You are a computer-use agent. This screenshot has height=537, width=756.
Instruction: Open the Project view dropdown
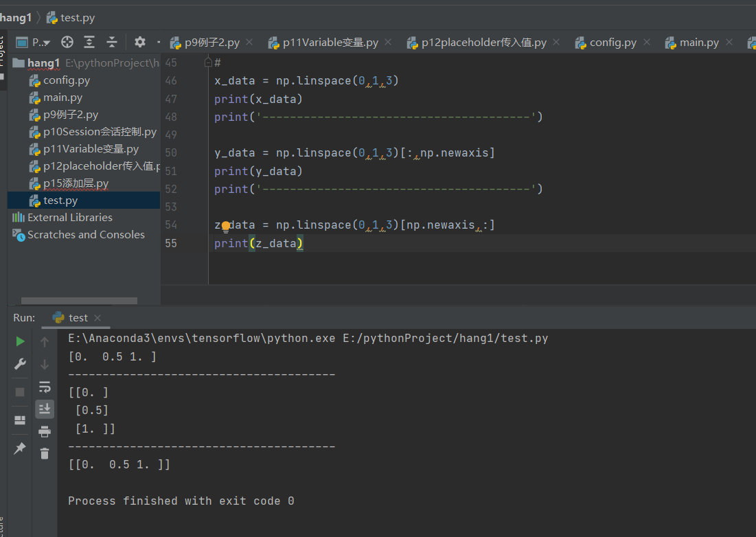(33, 43)
